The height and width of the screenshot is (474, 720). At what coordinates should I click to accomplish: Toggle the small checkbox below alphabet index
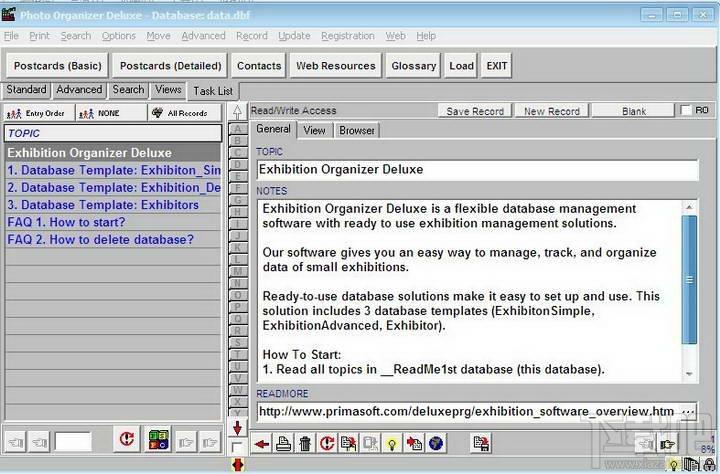point(237,447)
